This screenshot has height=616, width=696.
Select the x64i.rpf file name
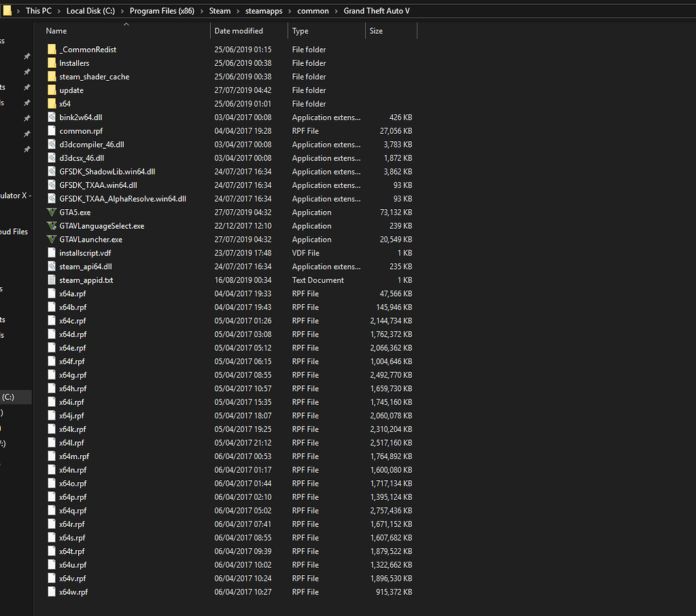point(71,402)
